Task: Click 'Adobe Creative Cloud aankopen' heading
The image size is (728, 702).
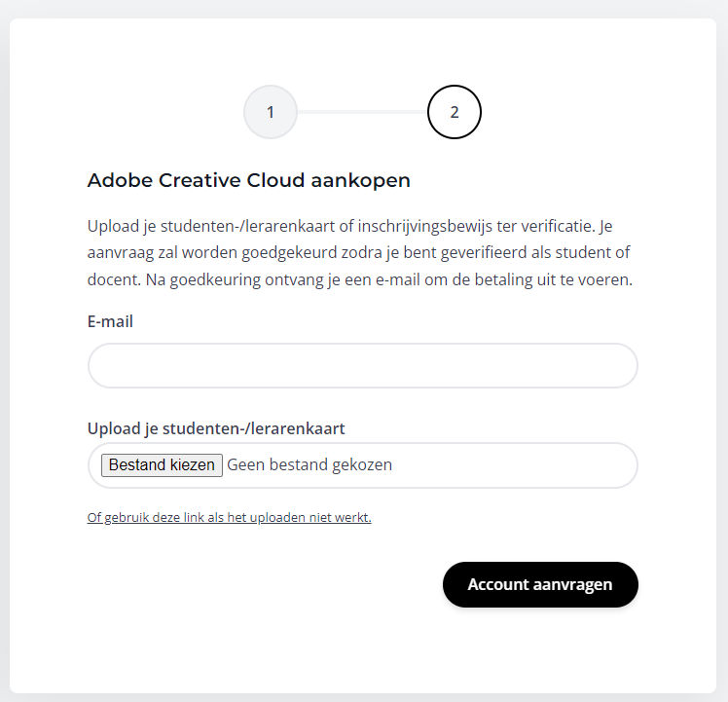Action: coord(249,180)
